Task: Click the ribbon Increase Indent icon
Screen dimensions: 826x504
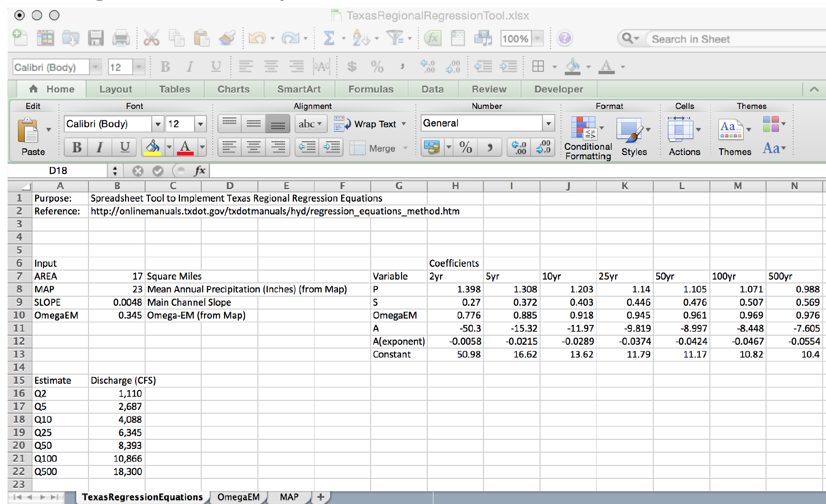Action: 331,147
